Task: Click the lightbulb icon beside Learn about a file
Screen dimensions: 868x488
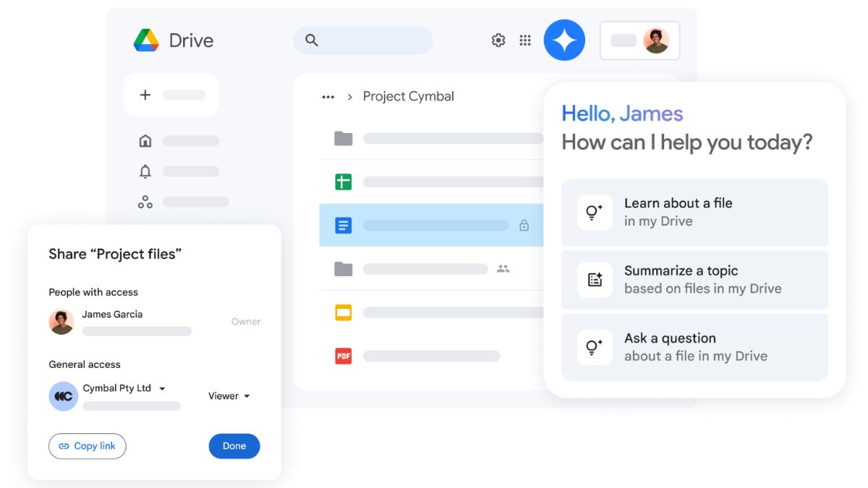Action: point(594,212)
